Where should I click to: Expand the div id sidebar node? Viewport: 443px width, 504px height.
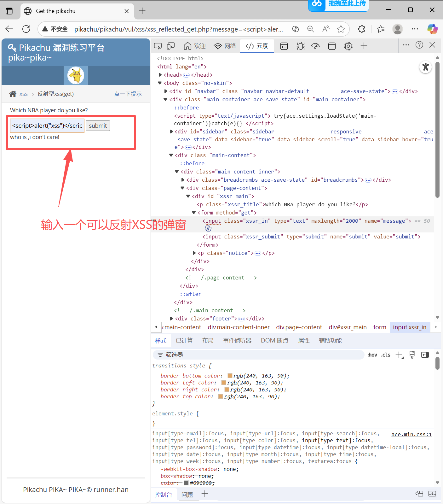[x=171, y=132]
